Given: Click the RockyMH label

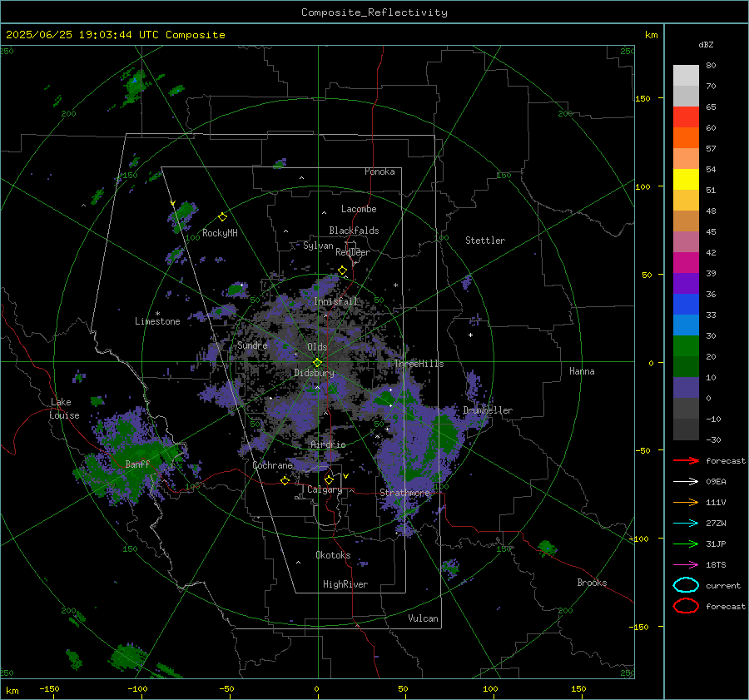Looking at the screenshot, I should (220, 233).
